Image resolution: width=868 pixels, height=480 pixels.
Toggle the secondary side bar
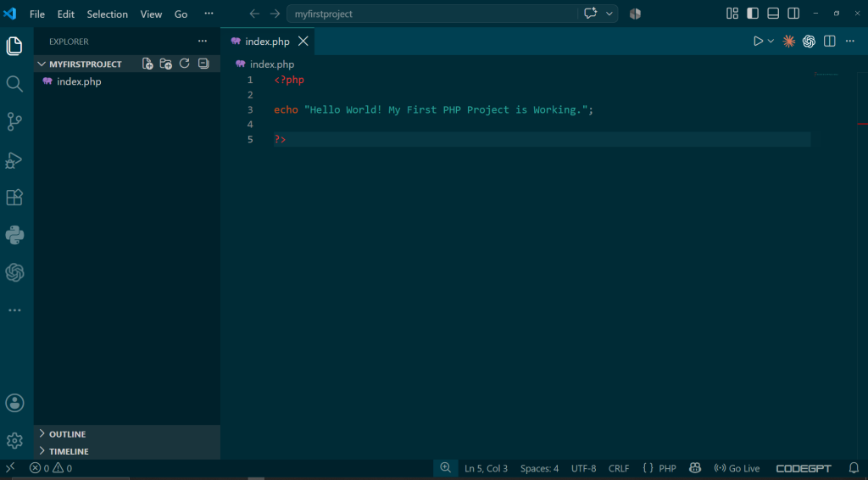pyautogui.click(x=793, y=14)
